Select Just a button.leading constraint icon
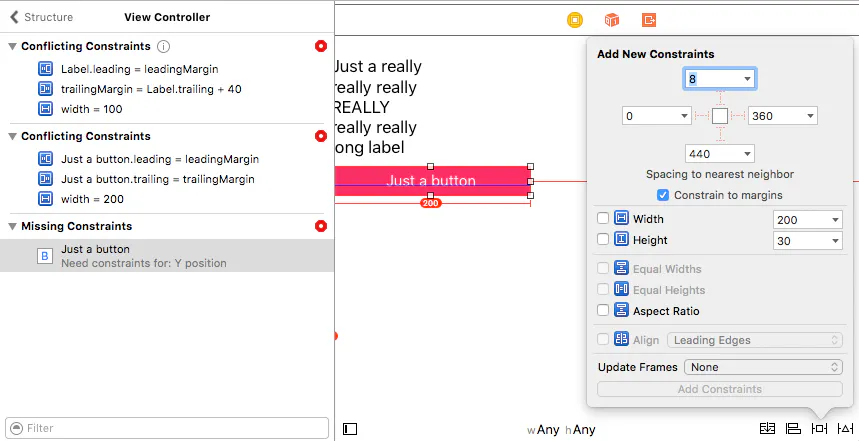 point(45,159)
